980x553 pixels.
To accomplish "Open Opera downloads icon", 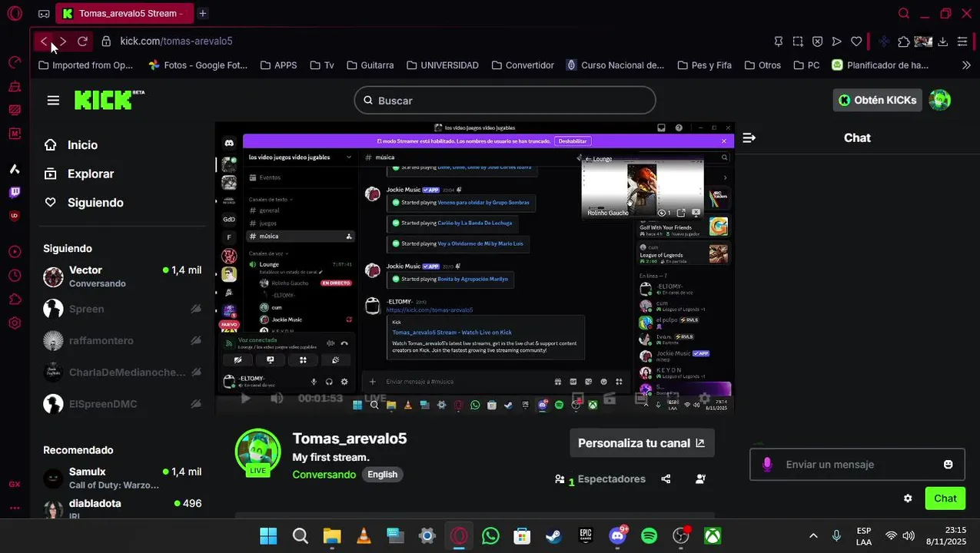I will (942, 41).
